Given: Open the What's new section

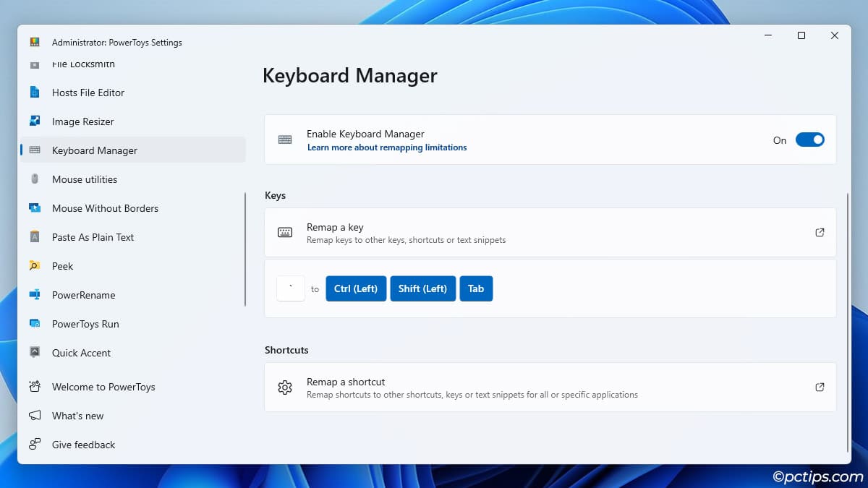Looking at the screenshot, I should point(78,416).
